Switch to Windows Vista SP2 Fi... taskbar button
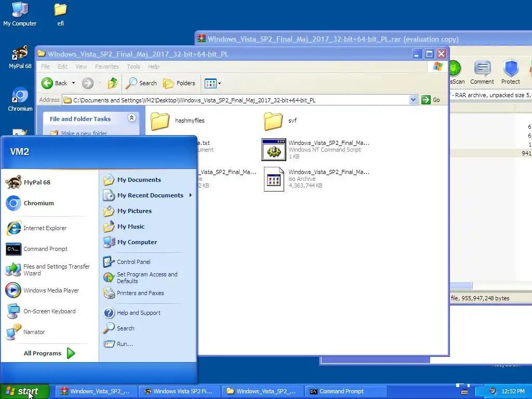Viewport: 532px width, 399px height. [x=179, y=391]
